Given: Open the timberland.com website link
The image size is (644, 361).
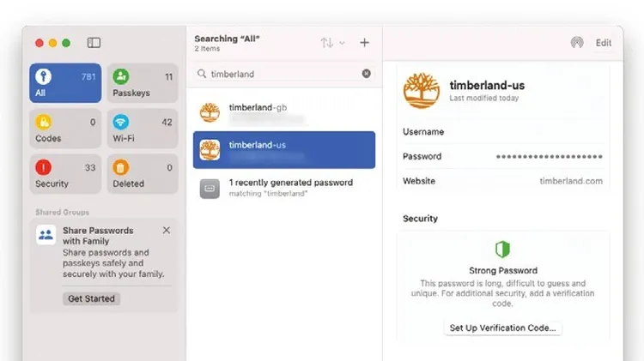Looking at the screenshot, I should point(571,181).
